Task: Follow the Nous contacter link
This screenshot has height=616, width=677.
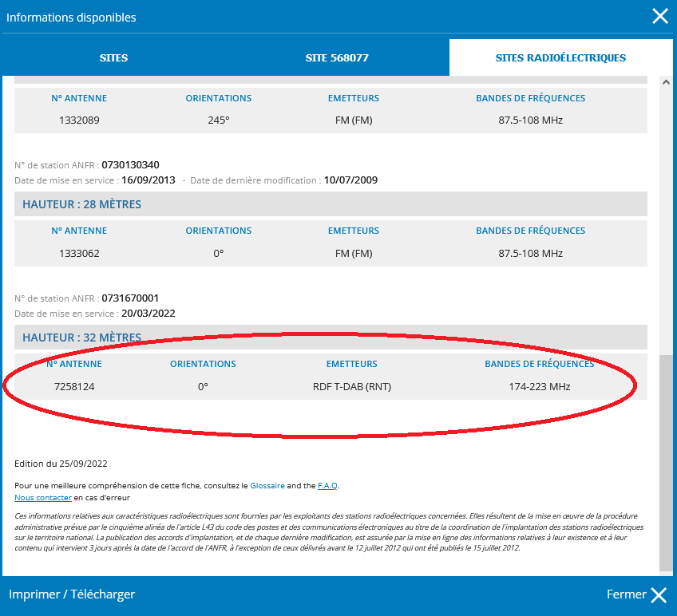Action: point(43,498)
